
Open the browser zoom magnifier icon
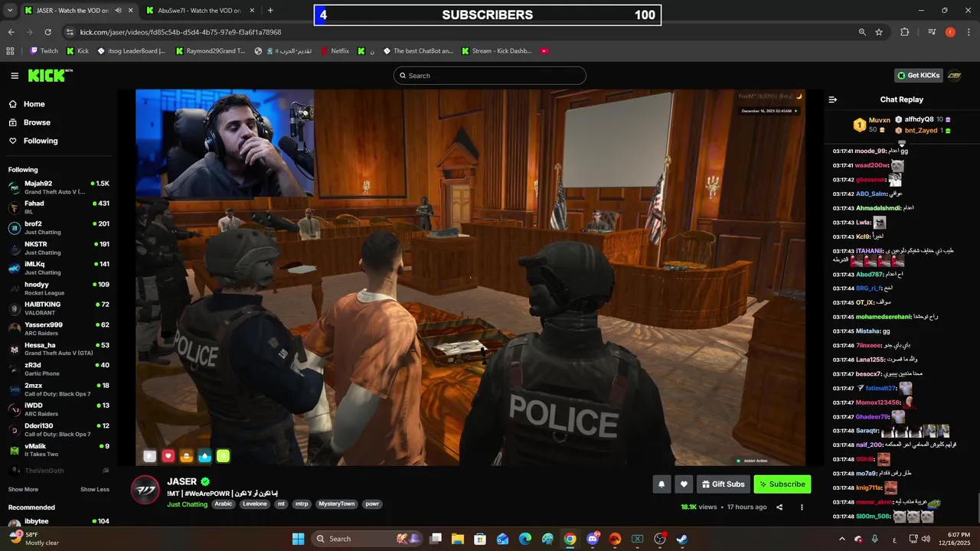click(862, 32)
